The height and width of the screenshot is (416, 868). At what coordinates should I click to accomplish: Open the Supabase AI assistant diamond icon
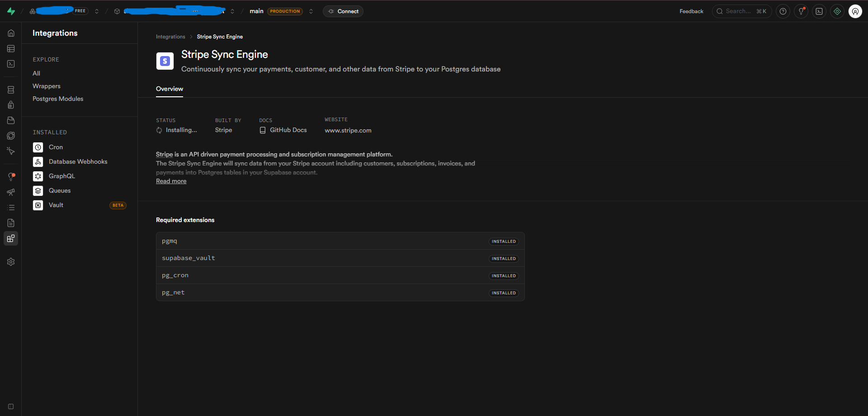pyautogui.click(x=837, y=11)
